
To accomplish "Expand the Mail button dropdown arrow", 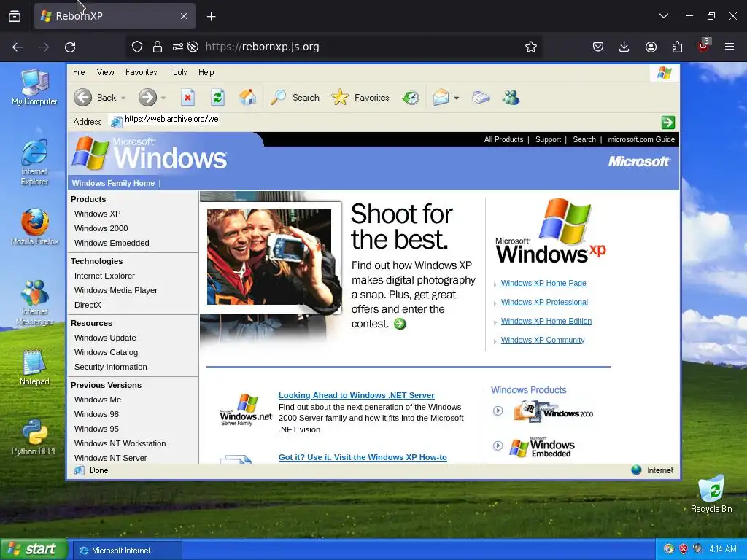I will tap(457, 98).
